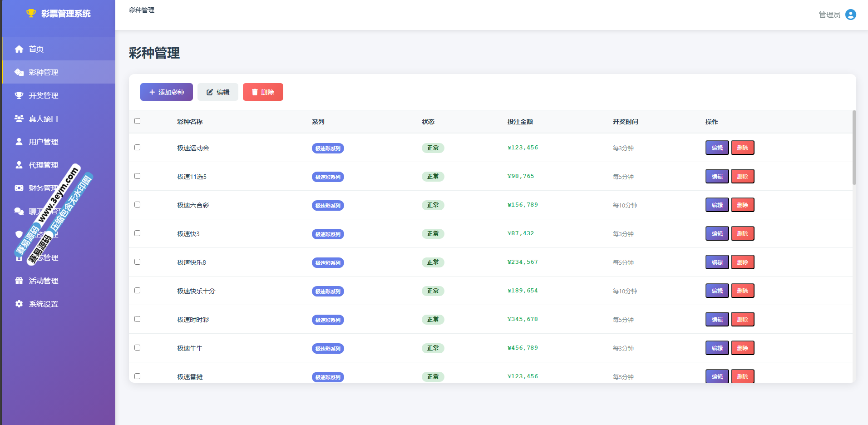Click the admin avatar icon at top right

pos(850,15)
